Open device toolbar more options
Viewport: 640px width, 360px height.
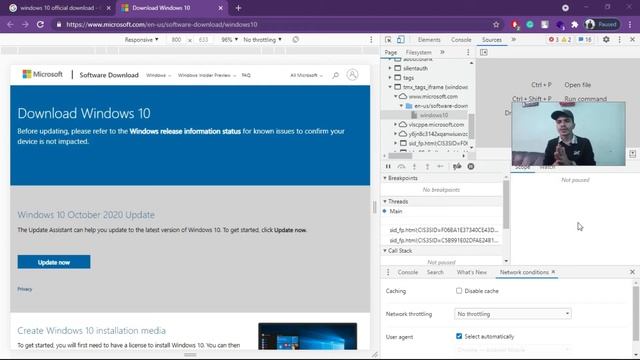coord(371,40)
